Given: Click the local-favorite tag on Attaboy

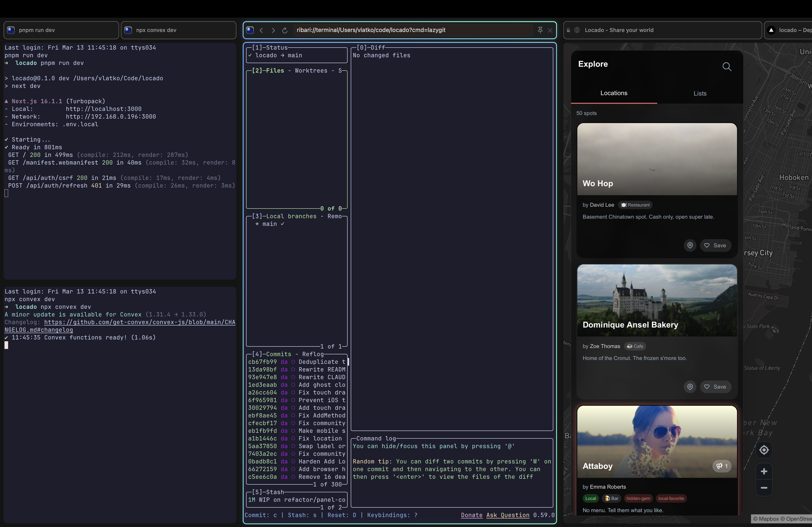Looking at the screenshot, I should [671, 498].
